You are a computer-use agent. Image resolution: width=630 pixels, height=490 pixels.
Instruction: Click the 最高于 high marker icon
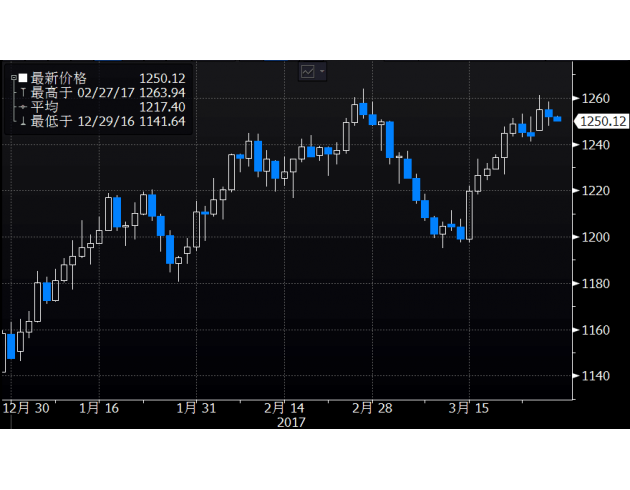tap(23, 92)
